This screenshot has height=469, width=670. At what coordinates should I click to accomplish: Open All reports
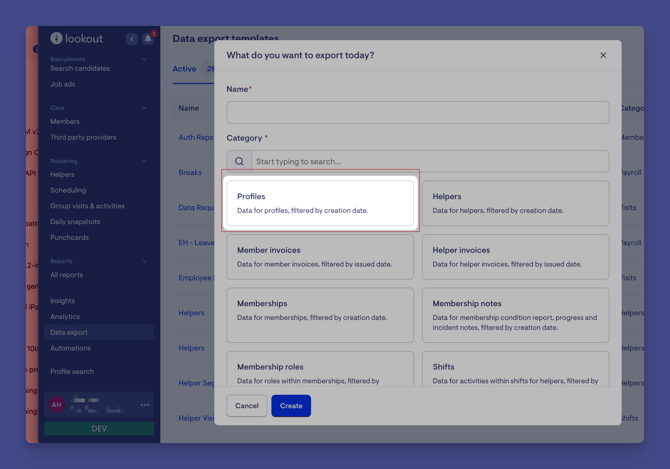tap(66, 275)
